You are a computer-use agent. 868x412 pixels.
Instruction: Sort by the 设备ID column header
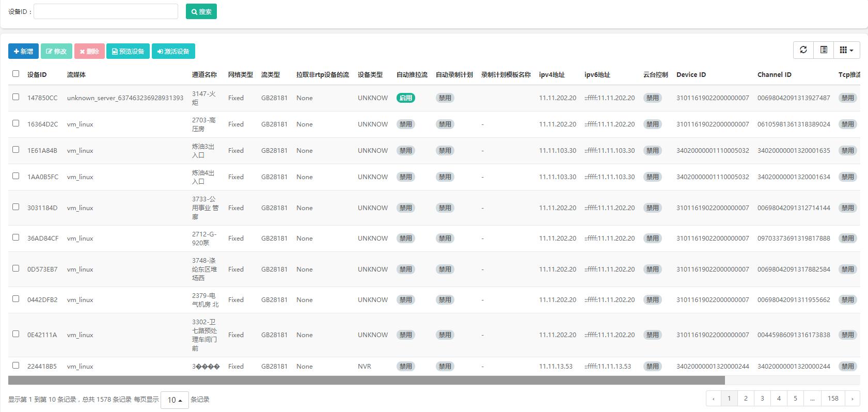coord(37,75)
